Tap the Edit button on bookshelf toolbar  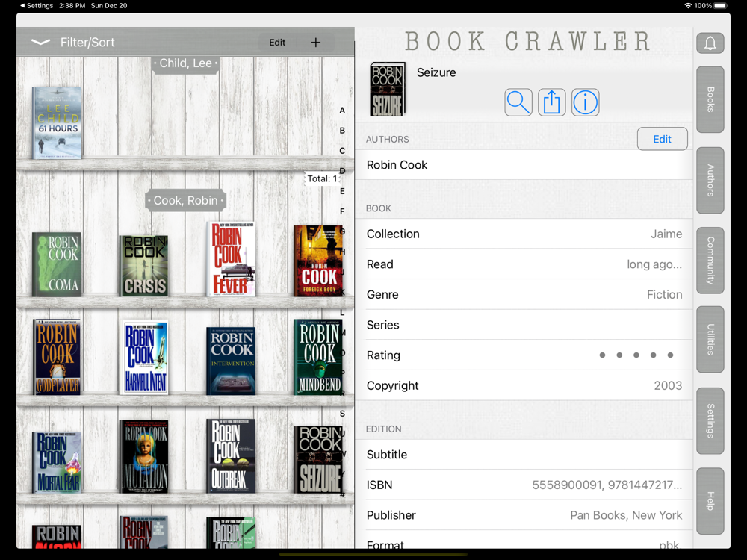tap(277, 43)
